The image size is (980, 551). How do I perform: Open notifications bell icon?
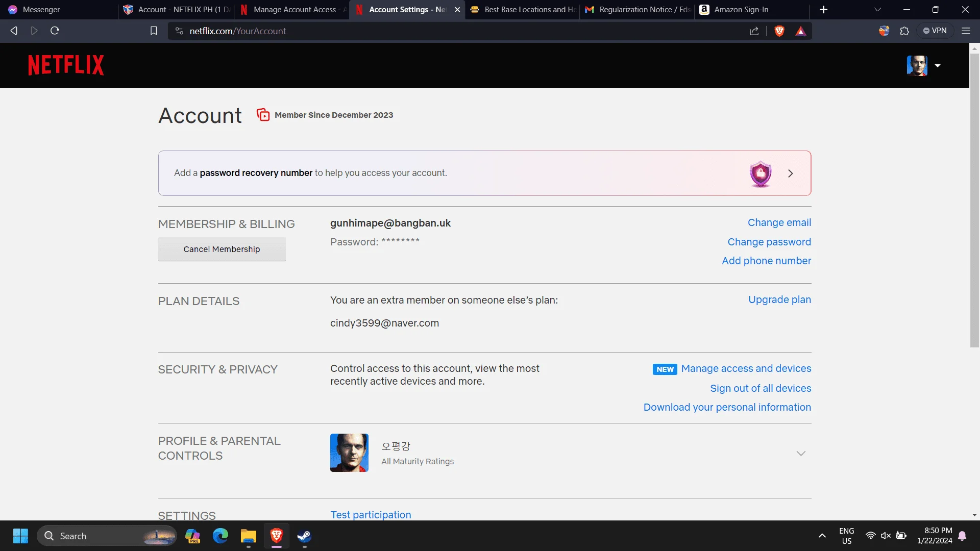[962, 536]
